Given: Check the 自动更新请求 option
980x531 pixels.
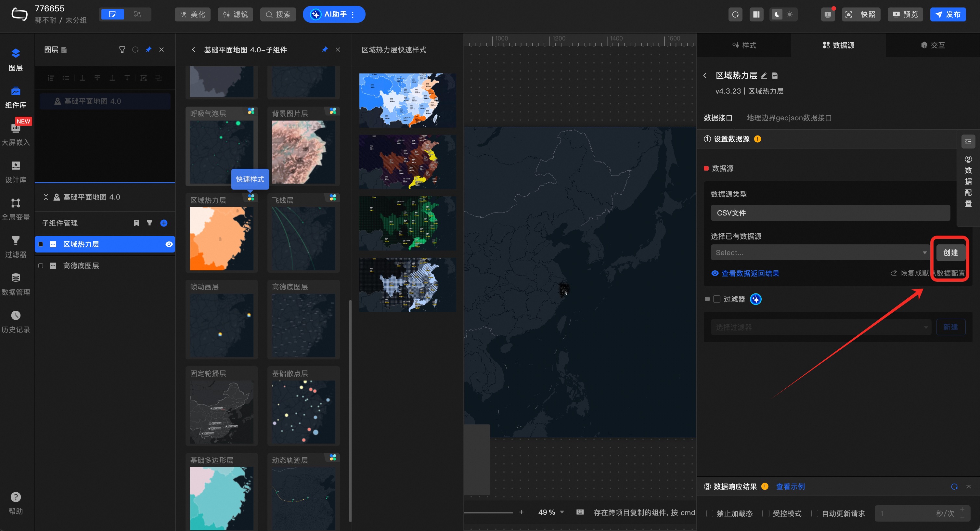Looking at the screenshot, I should coord(815,513).
